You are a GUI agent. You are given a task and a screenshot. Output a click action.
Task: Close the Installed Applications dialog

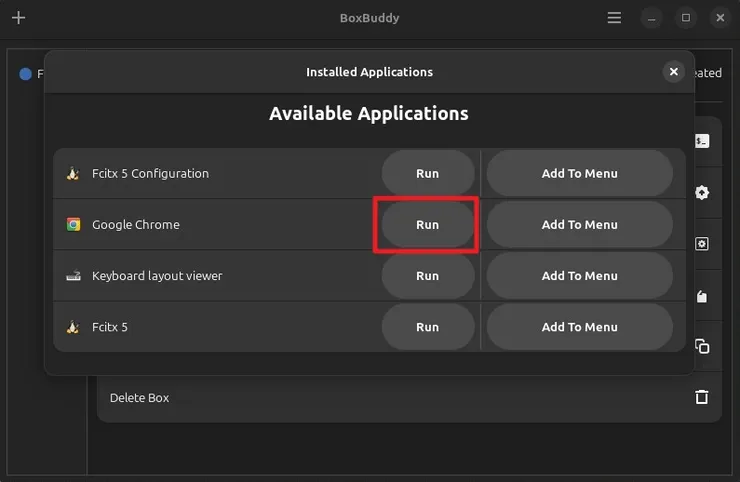(674, 72)
